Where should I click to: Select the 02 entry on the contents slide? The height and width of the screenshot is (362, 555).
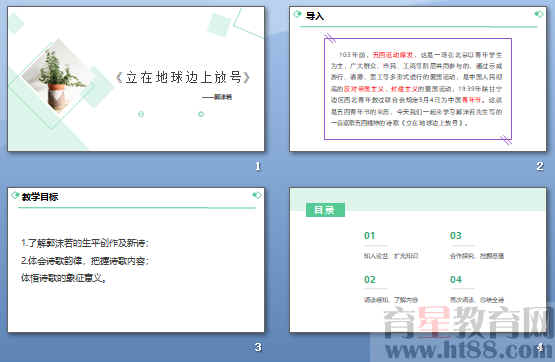pyautogui.click(x=391, y=289)
